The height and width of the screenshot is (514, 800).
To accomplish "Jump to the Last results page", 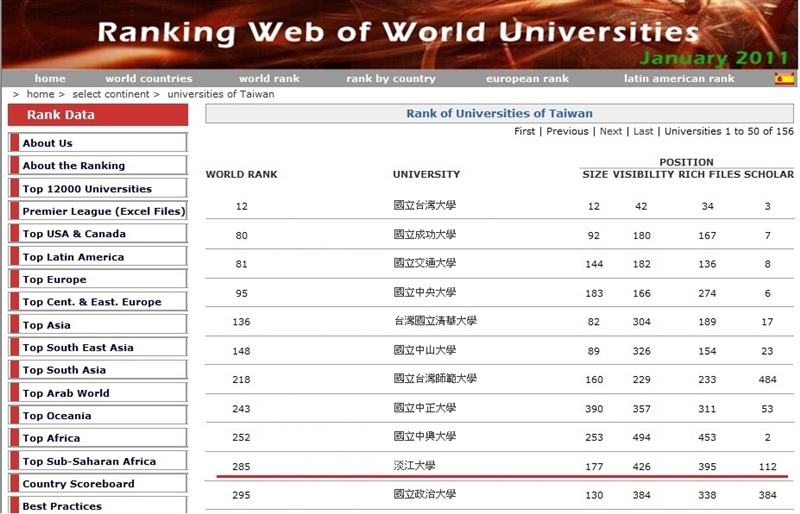I will [643, 131].
